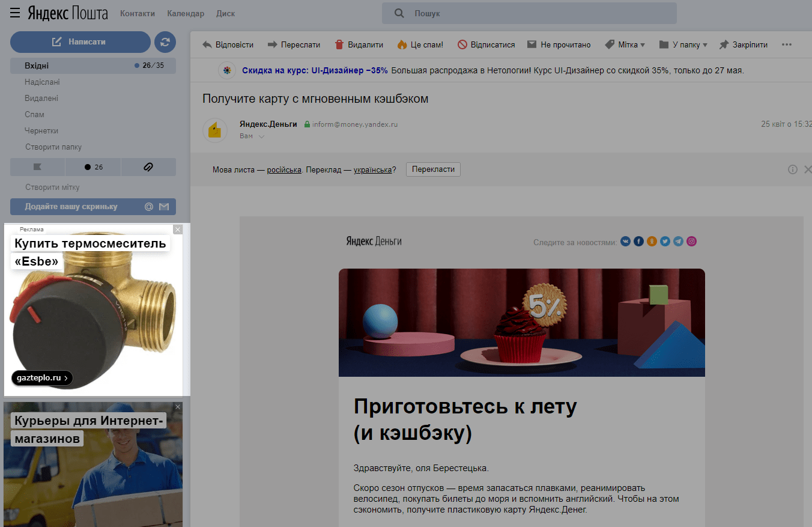Click the 5% cupcake banner image
The image size is (812, 527).
point(522,323)
